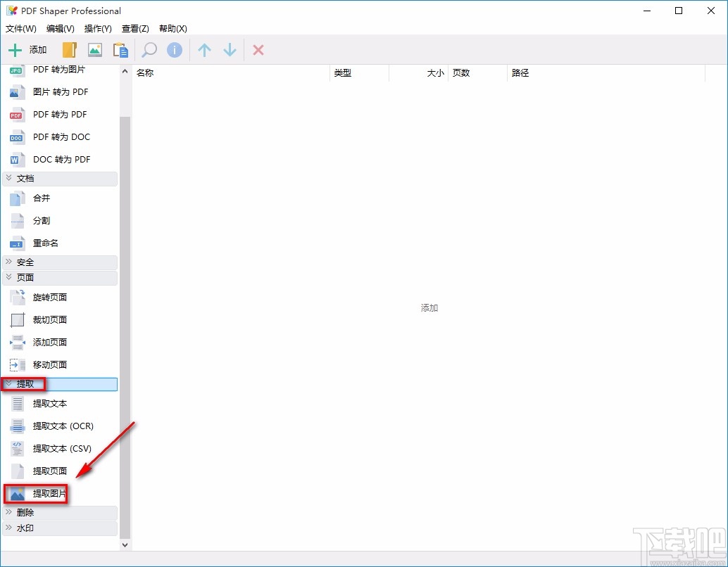Select the 分割 split tool

click(41, 220)
